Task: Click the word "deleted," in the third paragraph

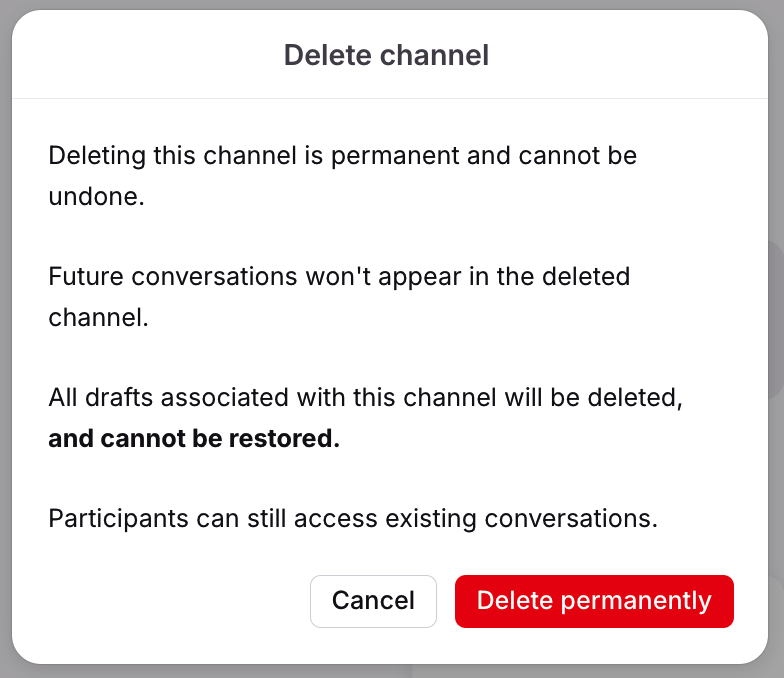Action: pos(635,398)
